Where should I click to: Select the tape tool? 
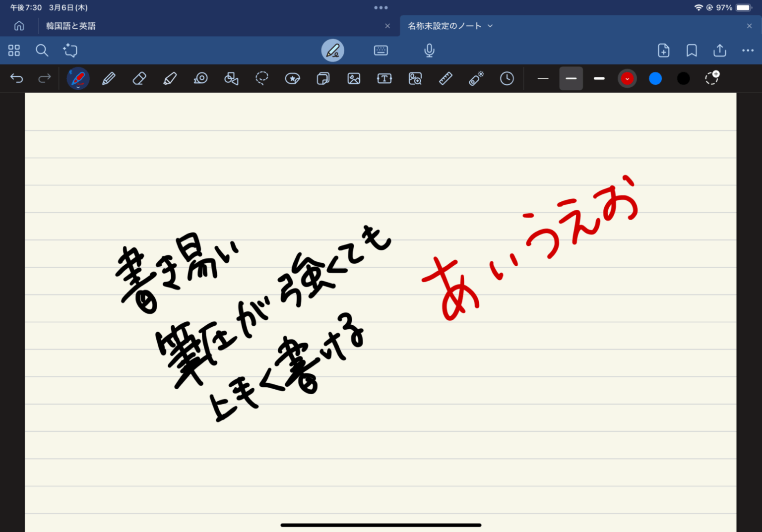[x=201, y=78]
